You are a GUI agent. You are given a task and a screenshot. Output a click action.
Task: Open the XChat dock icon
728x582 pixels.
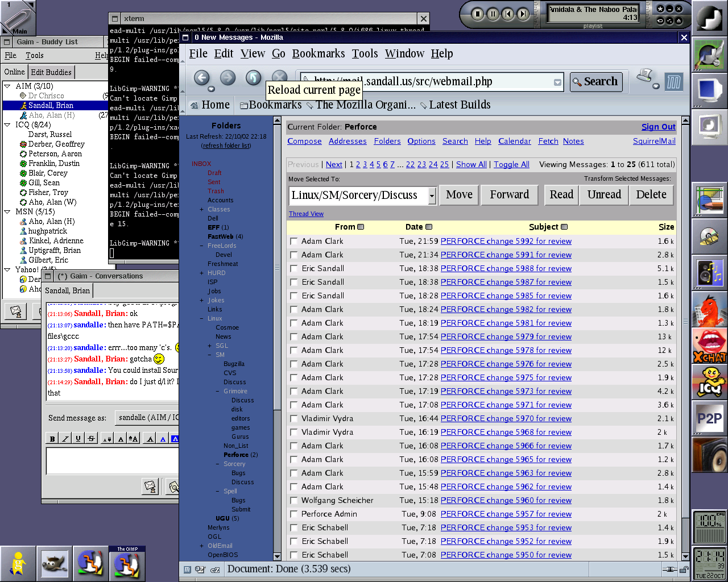709,346
